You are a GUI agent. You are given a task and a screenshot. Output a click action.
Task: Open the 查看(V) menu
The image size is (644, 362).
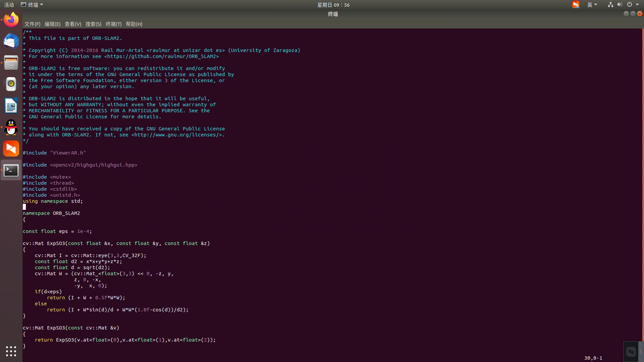coord(73,24)
